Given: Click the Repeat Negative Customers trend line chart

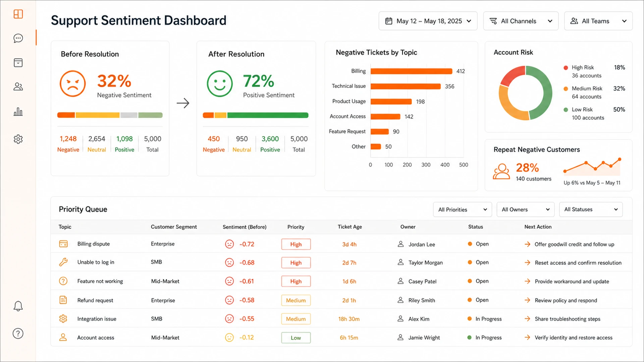Looking at the screenshot, I should [592, 167].
